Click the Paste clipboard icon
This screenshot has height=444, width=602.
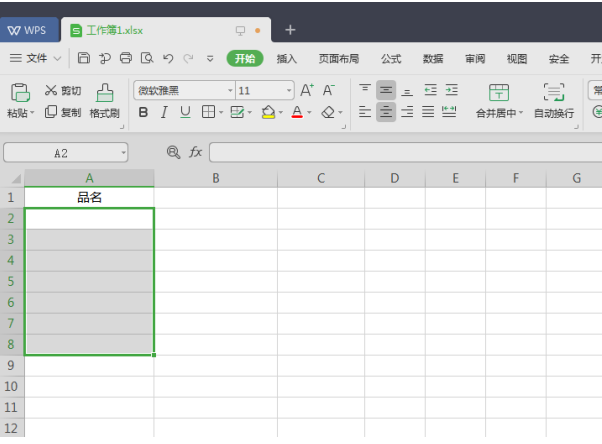20,93
